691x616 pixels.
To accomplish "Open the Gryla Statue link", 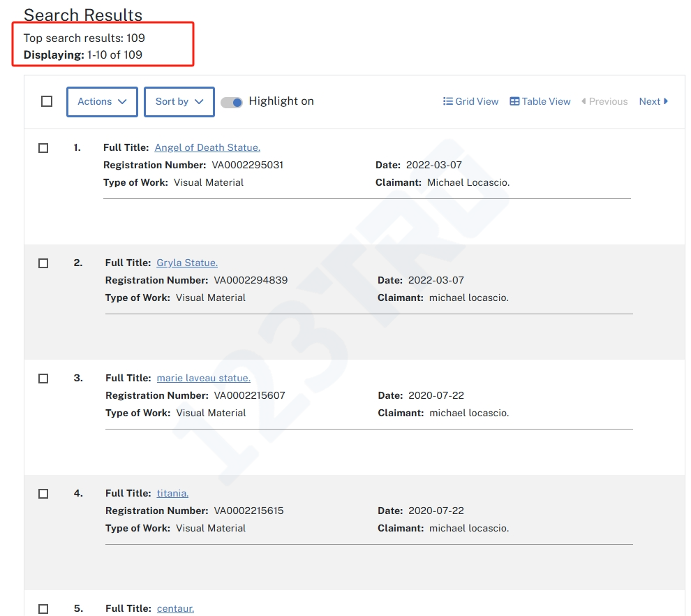I will (187, 263).
